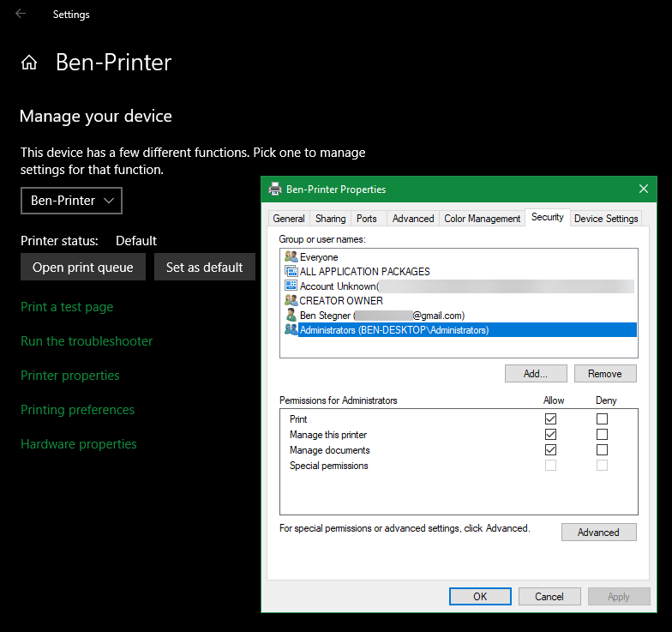Select the ALL APPLICATION PACKAGES icon

coord(291,271)
